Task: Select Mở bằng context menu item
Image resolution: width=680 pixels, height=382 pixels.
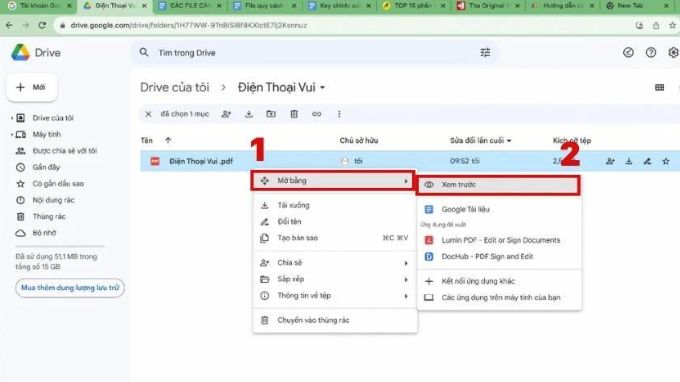Action: 333,181
